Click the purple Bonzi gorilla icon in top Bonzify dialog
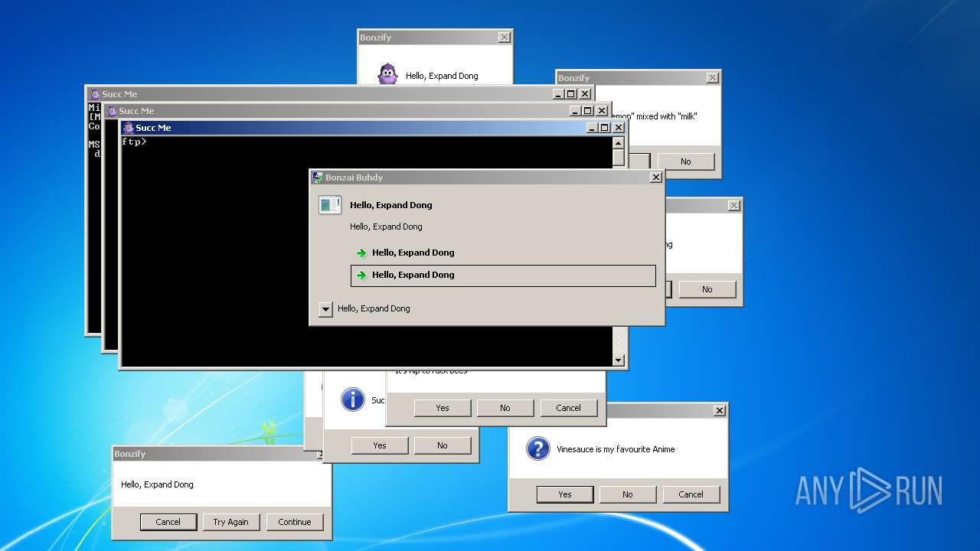 click(x=388, y=74)
